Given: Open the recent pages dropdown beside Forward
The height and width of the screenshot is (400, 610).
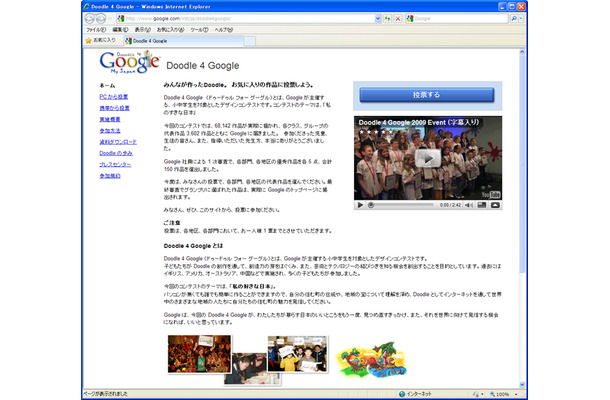Looking at the screenshot, I should point(110,18).
